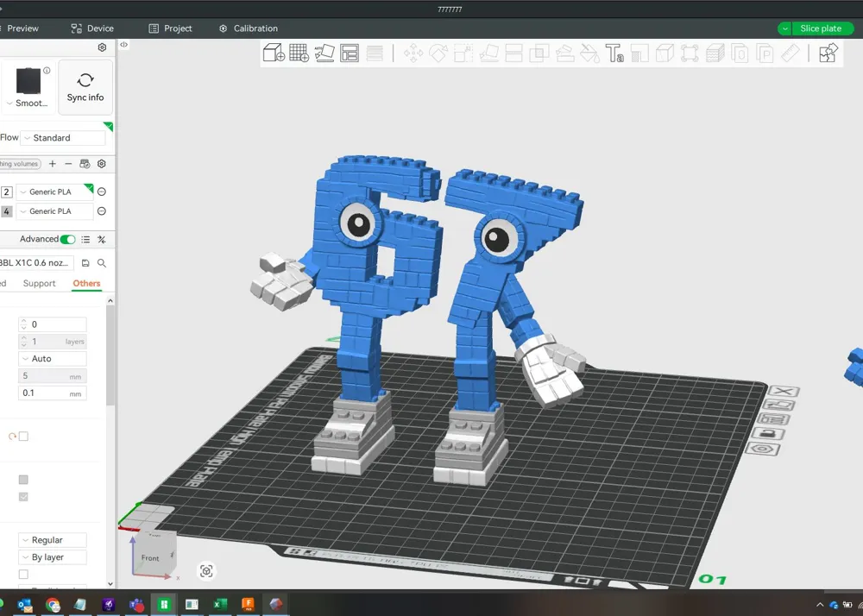Viewport: 863px width, 616px height.
Task: Click the Add plate icon
Action: point(299,53)
